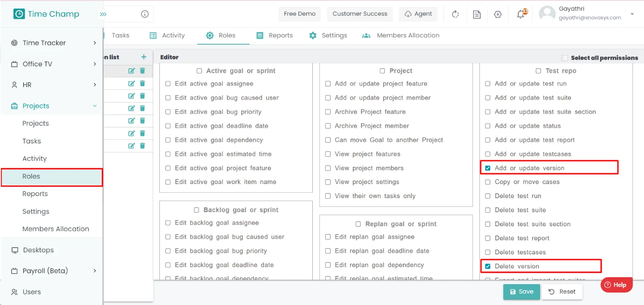Open the notifications bell icon
This screenshot has height=305, width=644.
(522, 14)
